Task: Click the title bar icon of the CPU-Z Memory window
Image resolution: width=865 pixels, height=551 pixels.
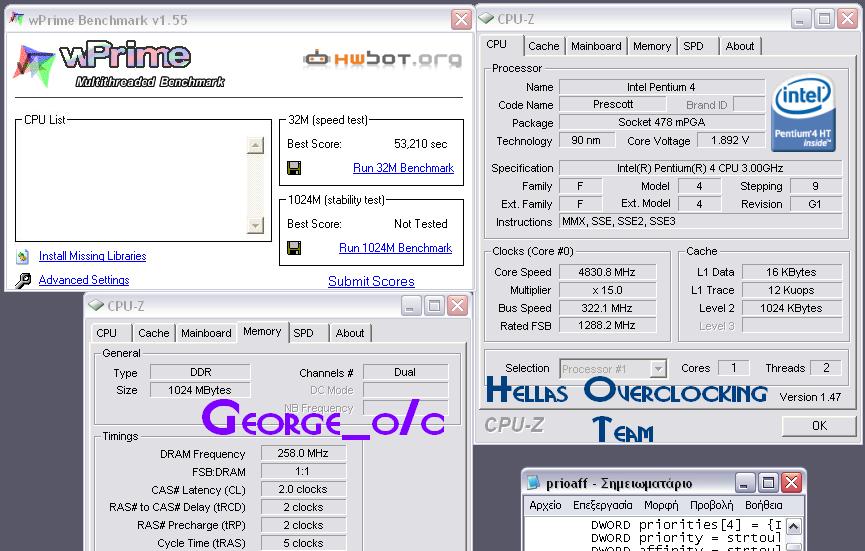Action: [96, 305]
